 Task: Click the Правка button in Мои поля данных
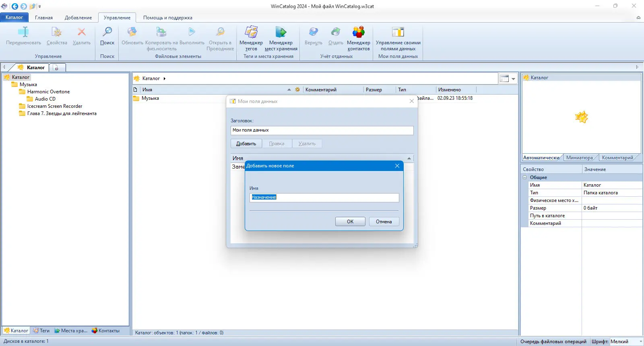point(277,144)
